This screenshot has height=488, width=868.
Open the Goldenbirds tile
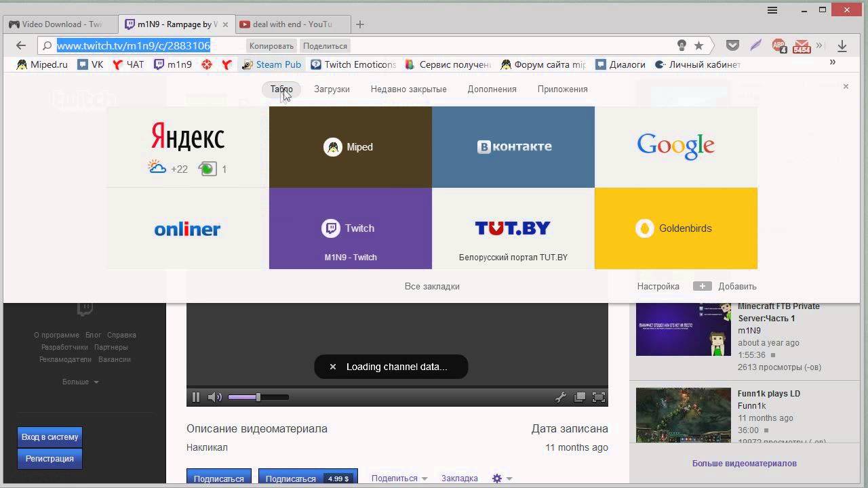pos(676,228)
